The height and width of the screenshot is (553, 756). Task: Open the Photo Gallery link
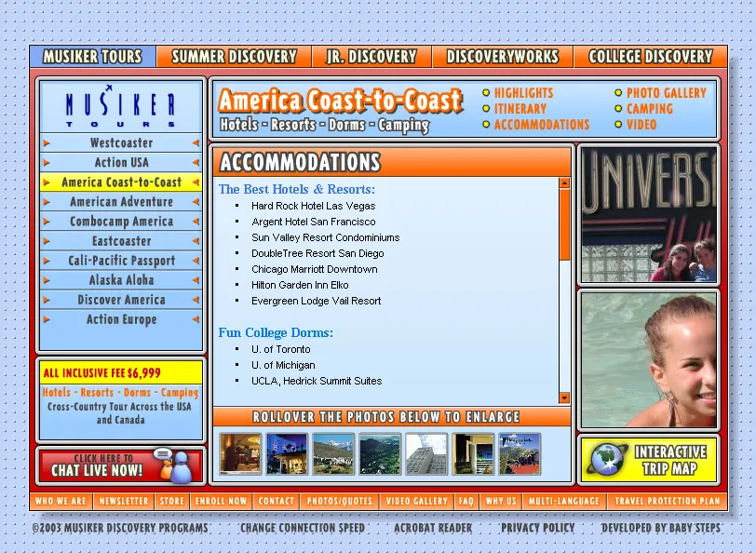(667, 93)
